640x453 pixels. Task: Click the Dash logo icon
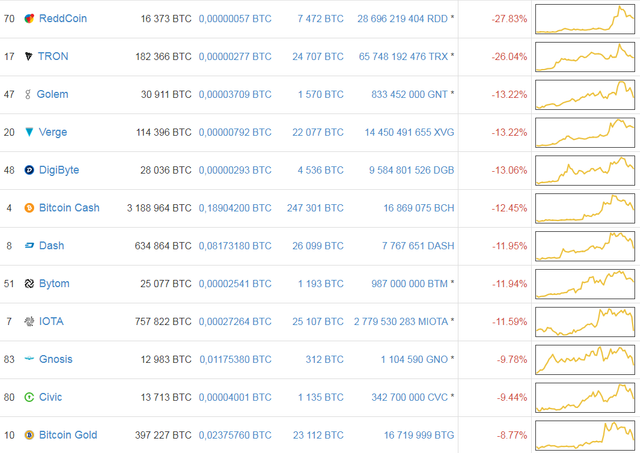click(x=29, y=246)
